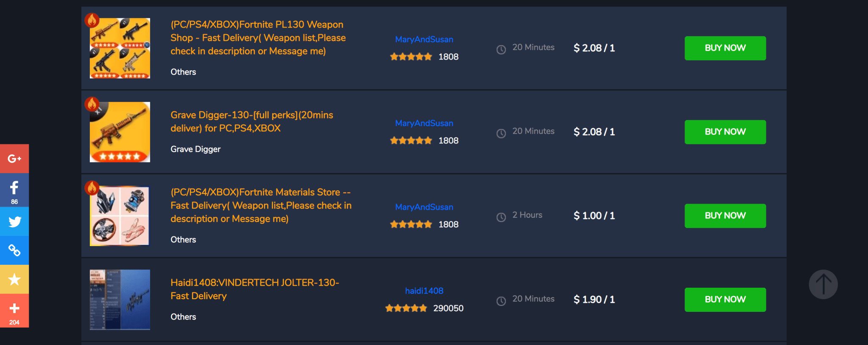Buy the Fortnite Materials Store offer
This screenshot has width=868, height=345.
point(725,216)
